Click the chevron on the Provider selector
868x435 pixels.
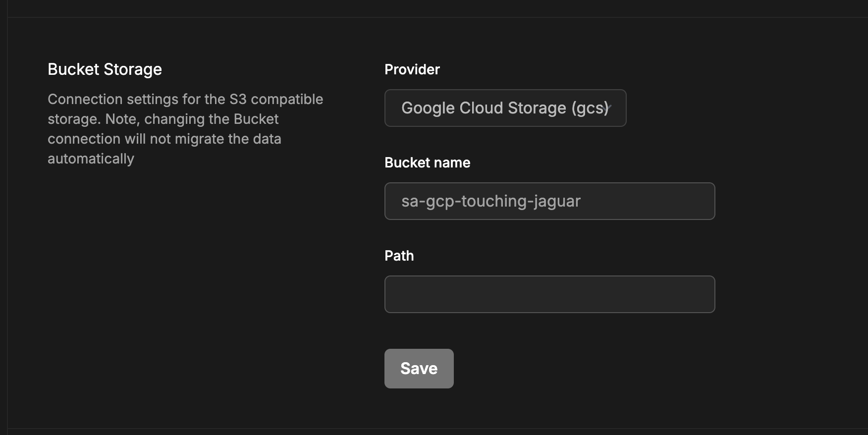[x=610, y=108]
